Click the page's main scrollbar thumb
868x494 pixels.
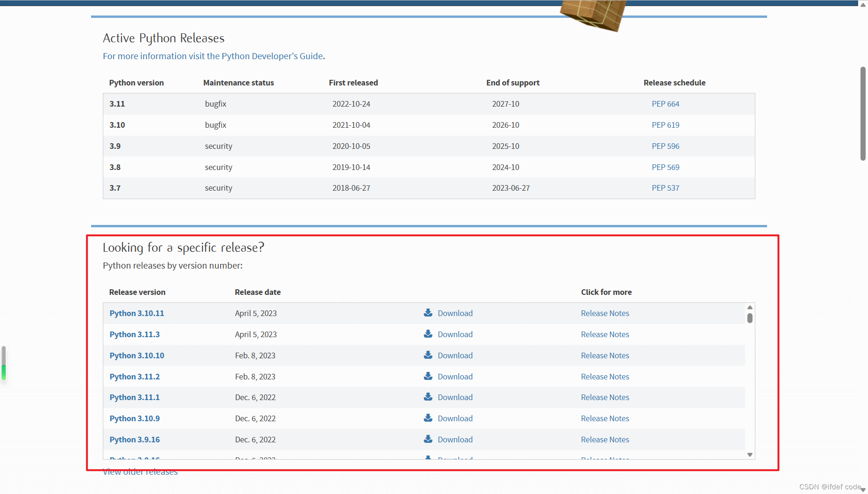coord(863,114)
